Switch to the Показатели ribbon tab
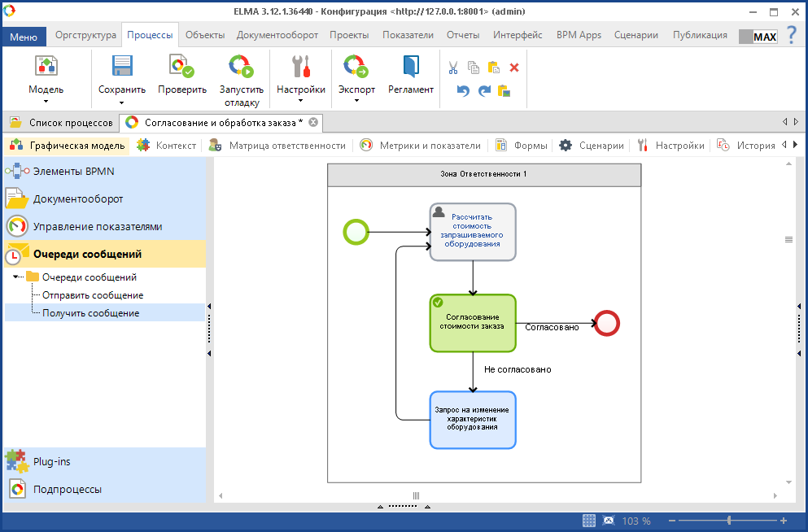Viewport: 808px width, 532px height. (408, 35)
